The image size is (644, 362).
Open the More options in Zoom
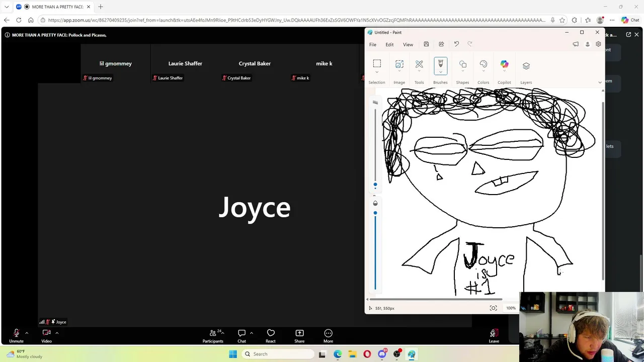(328, 335)
